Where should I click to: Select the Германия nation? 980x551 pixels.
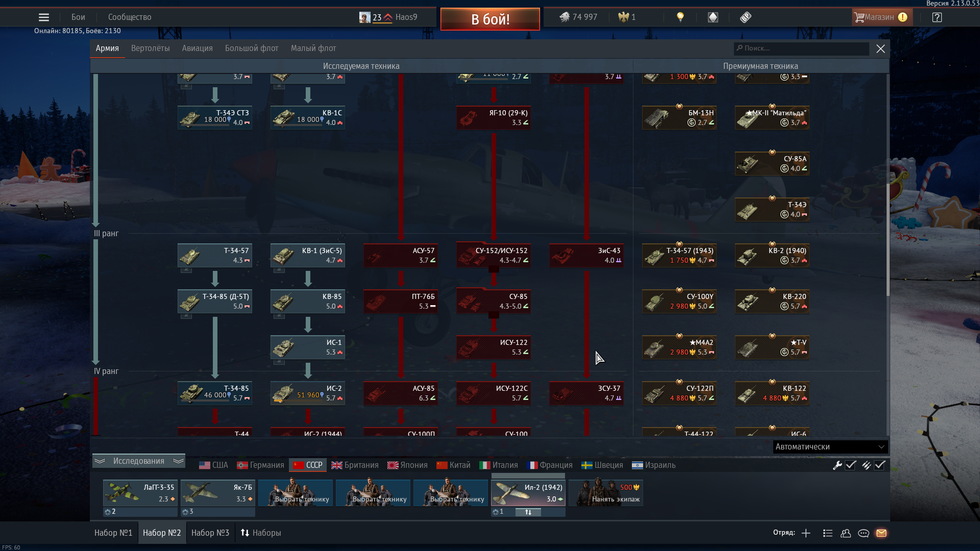coord(260,465)
